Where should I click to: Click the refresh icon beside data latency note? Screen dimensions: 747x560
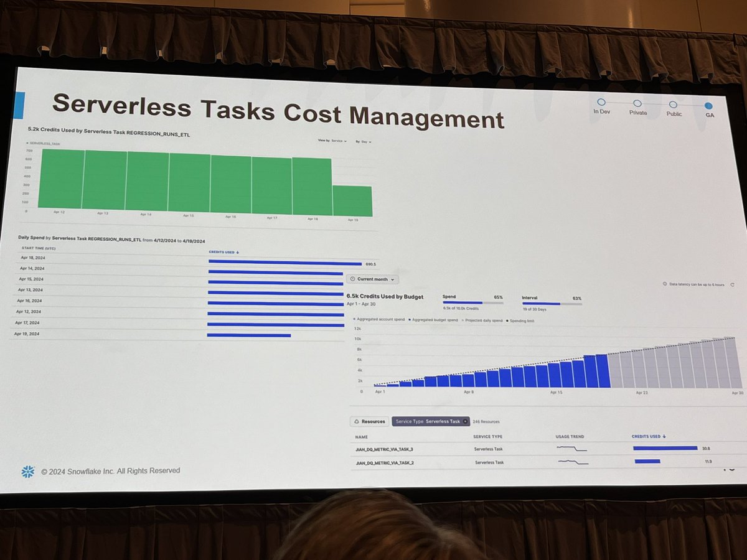tap(731, 285)
